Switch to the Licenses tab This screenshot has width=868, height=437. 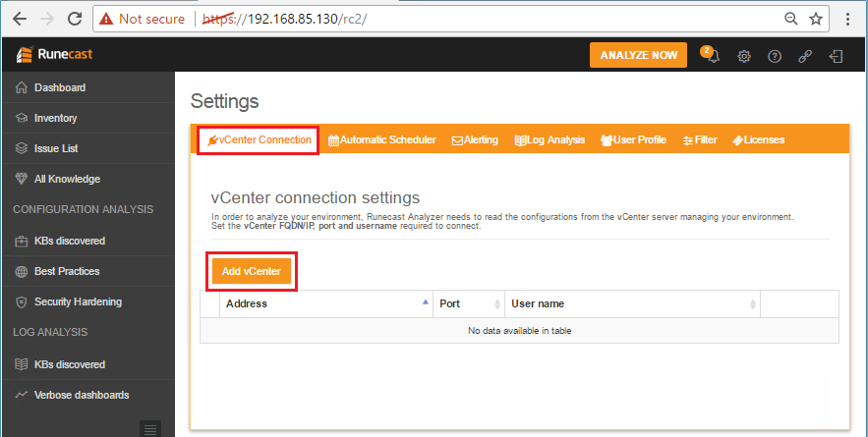(x=758, y=140)
